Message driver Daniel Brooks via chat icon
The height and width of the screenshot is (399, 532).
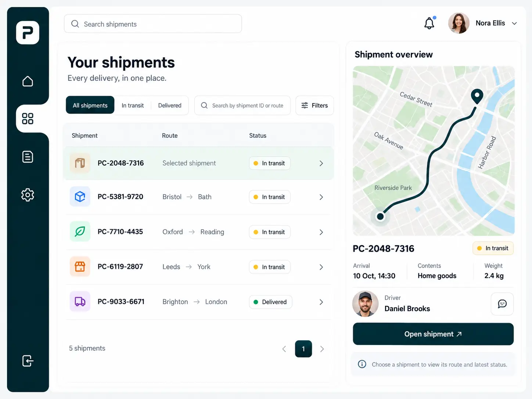pyautogui.click(x=502, y=304)
